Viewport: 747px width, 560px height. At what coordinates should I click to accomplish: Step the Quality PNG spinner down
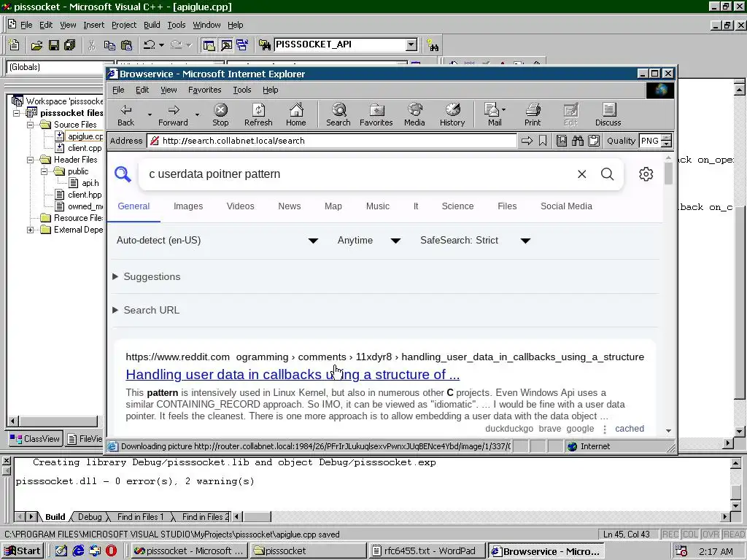pos(667,144)
